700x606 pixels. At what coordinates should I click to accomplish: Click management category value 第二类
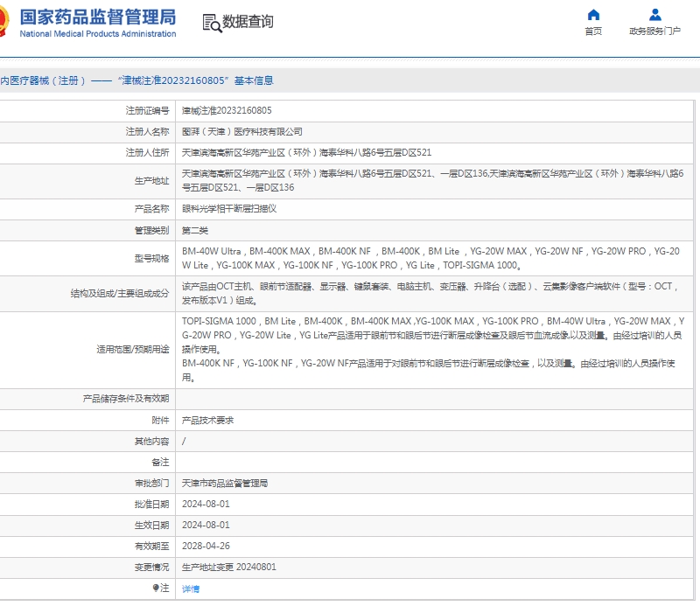click(x=194, y=230)
